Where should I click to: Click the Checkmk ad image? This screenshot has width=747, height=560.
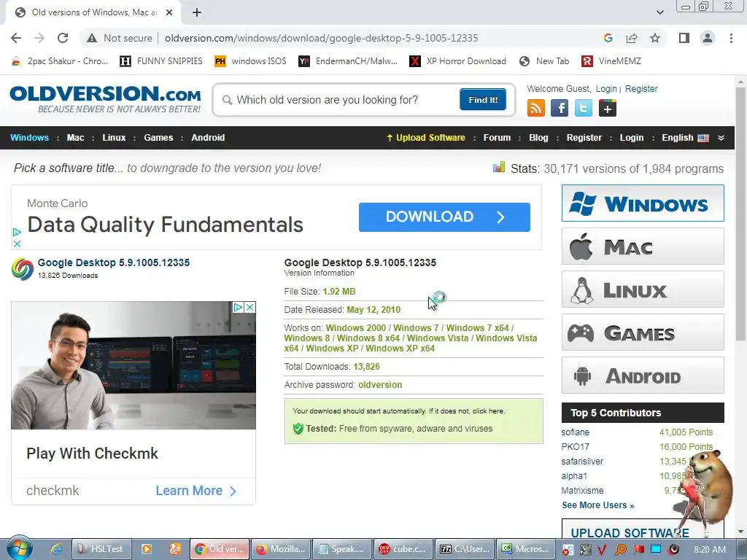(133, 365)
